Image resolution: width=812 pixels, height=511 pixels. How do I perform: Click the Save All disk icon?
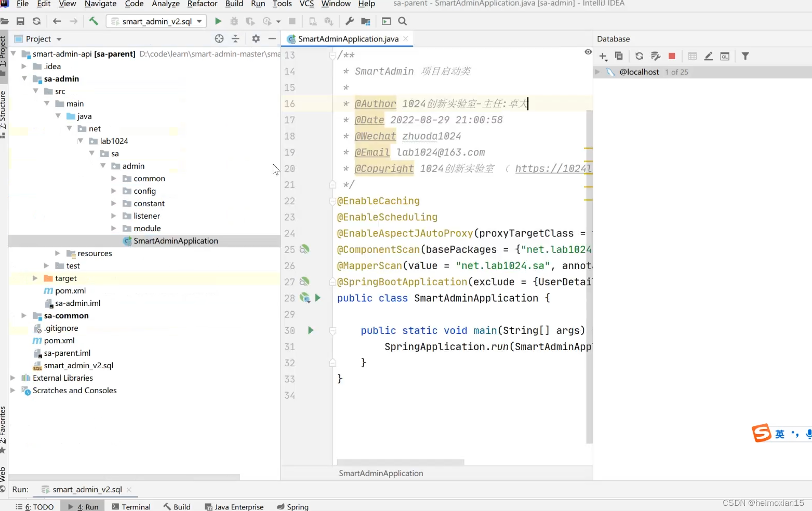click(x=20, y=21)
